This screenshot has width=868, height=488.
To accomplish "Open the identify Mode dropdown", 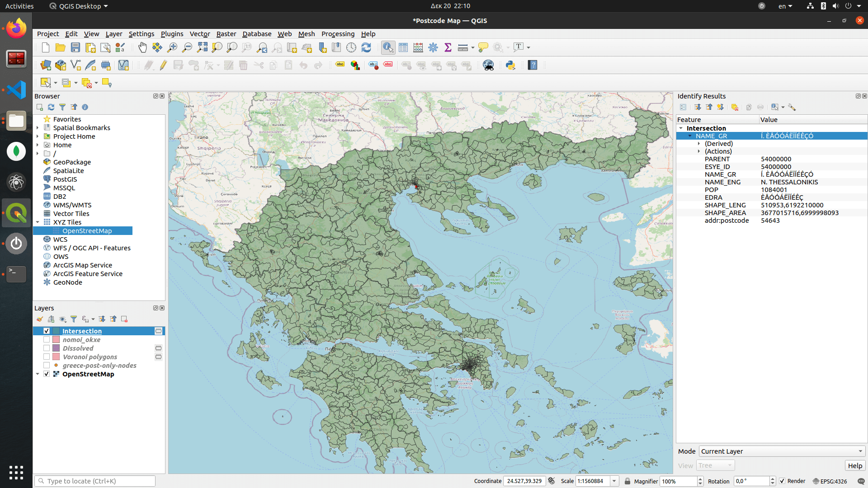I will pyautogui.click(x=782, y=451).
